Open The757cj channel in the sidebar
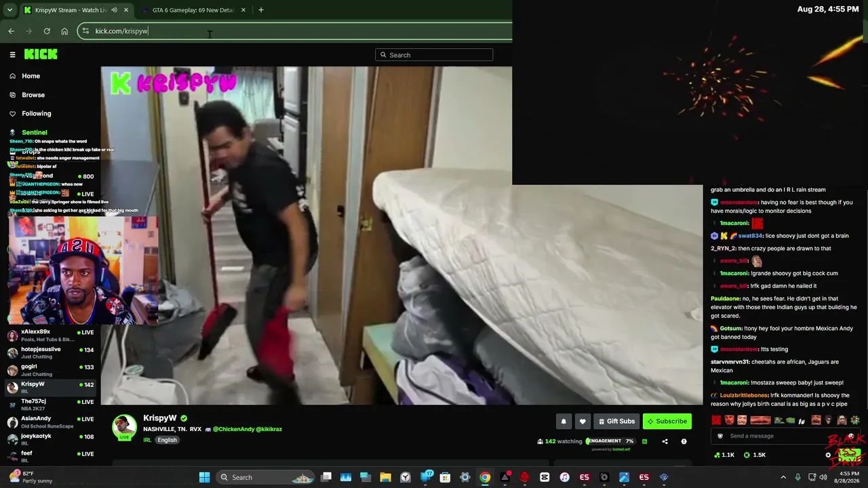 tap(51, 405)
